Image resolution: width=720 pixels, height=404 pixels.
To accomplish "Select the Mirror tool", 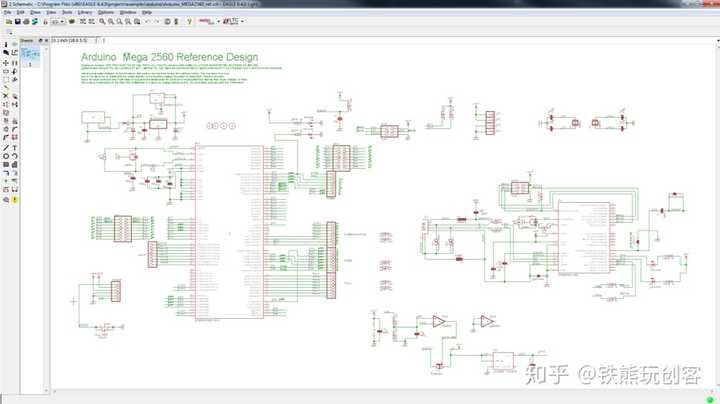I will (6, 72).
